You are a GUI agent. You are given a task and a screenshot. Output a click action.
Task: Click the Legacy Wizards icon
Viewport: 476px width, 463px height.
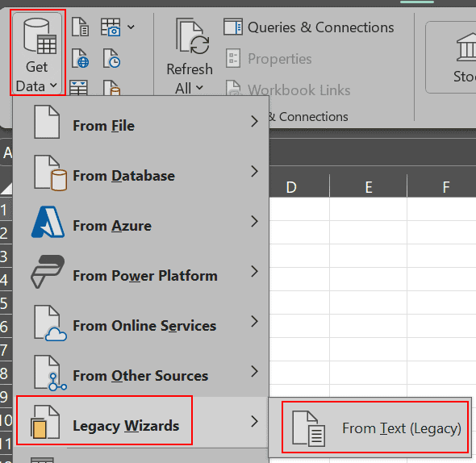45,422
